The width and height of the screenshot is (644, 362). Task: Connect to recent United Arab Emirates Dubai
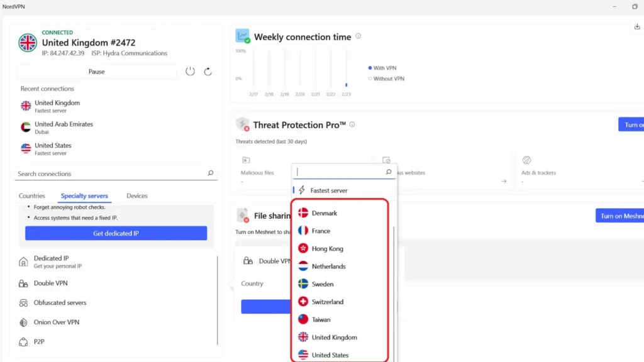click(x=116, y=128)
